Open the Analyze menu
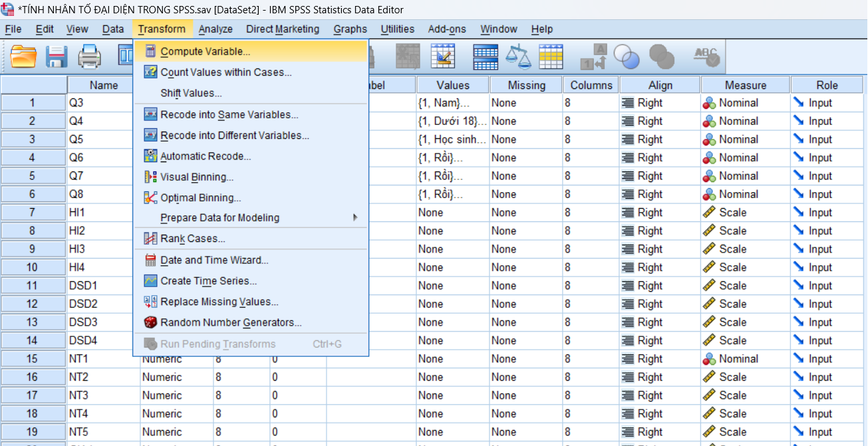868x446 pixels. tap(216, 29)
